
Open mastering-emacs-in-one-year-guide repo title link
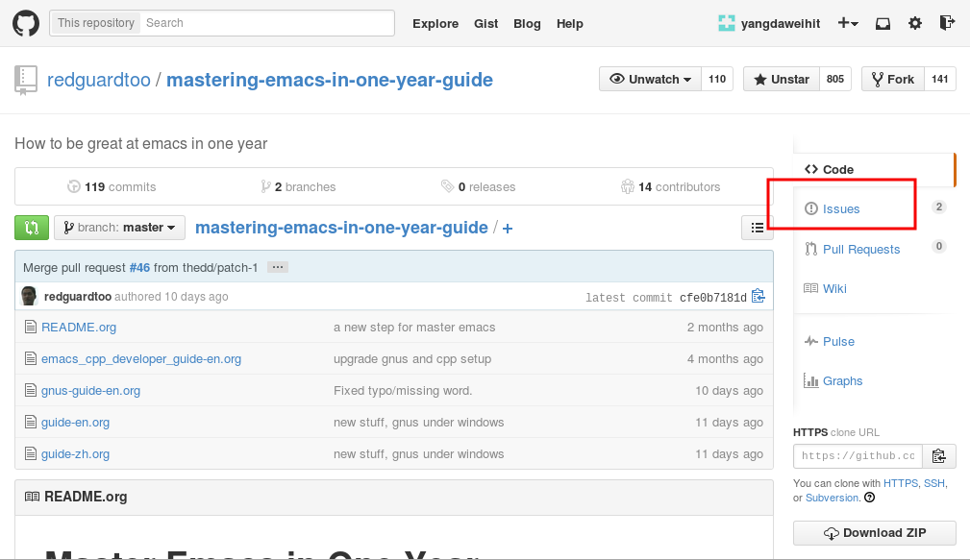pos(330,80)
